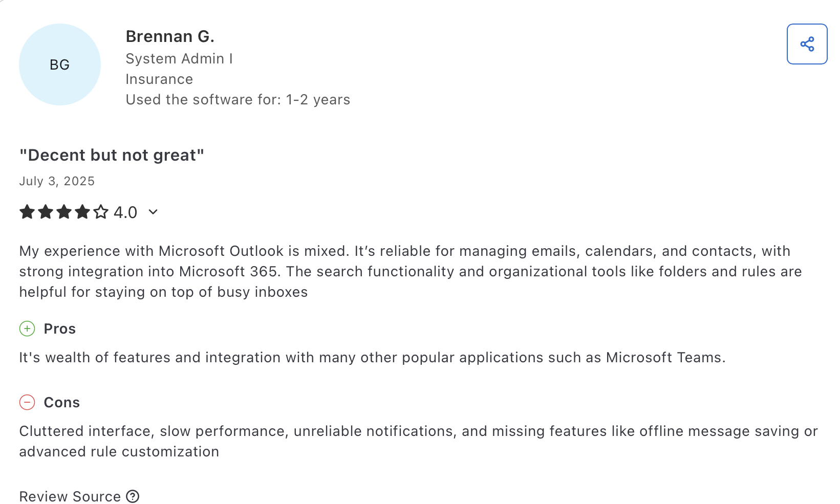Click the July 3, 2025 review date
The image size is (840, 504).
57,181
